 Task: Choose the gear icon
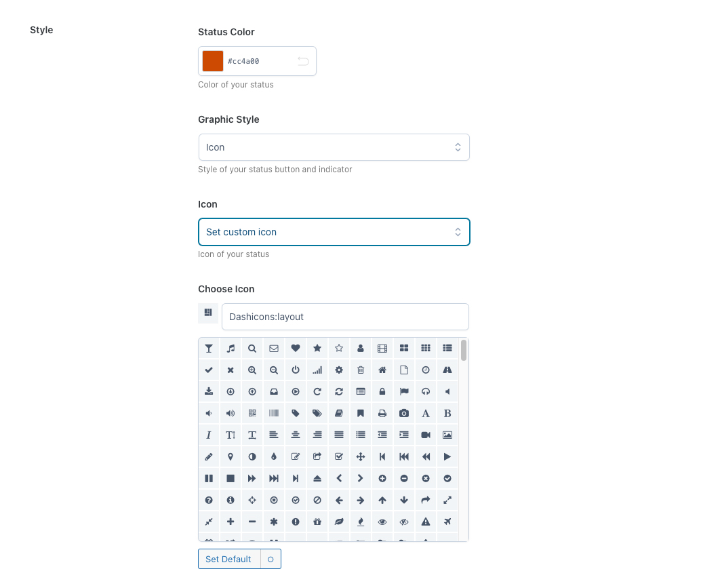(x=339, y=370)
